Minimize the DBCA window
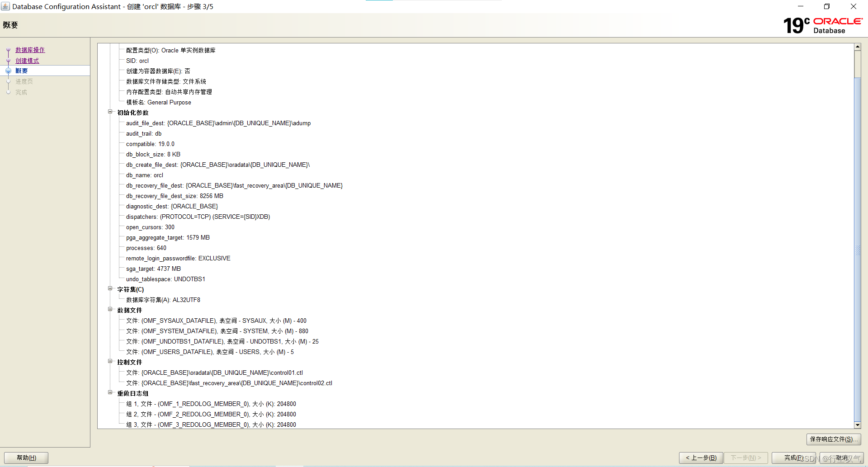This screenshot has width=868, height=467. point(801,6)
